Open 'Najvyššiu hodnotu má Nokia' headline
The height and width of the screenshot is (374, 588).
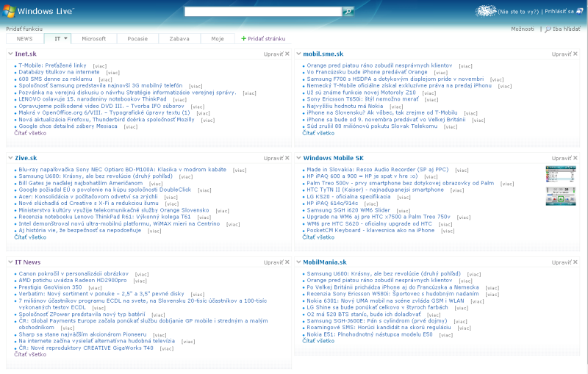[345, 106]
